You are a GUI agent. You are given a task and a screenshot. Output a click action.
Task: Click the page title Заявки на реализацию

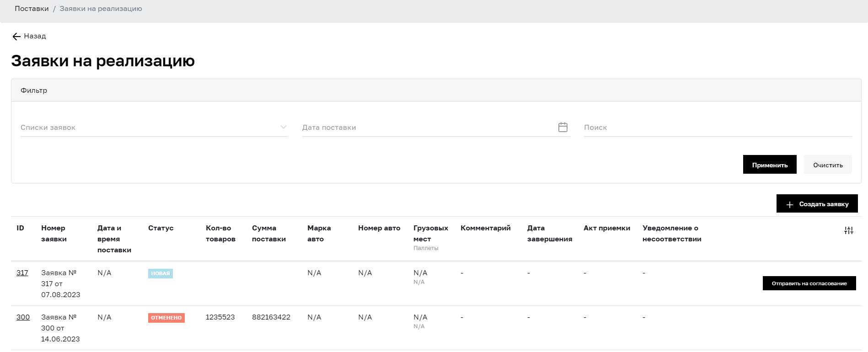tap(103, 61)
